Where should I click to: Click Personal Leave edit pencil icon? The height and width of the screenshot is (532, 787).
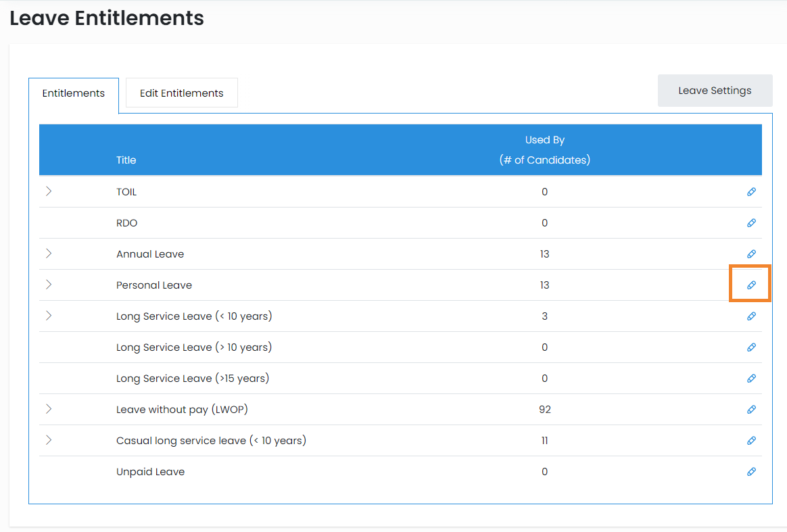(x=751, y=285)
